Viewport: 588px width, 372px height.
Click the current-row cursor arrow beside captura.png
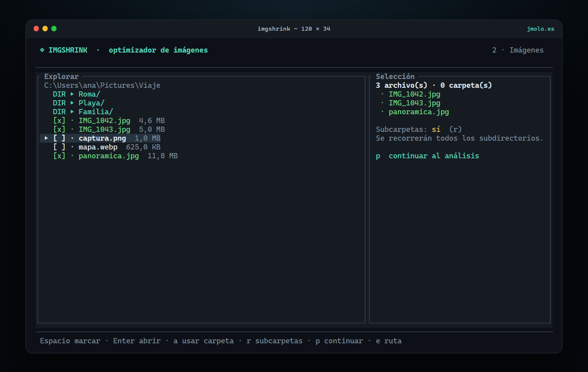pyautogui.click(x=46, y=138)
